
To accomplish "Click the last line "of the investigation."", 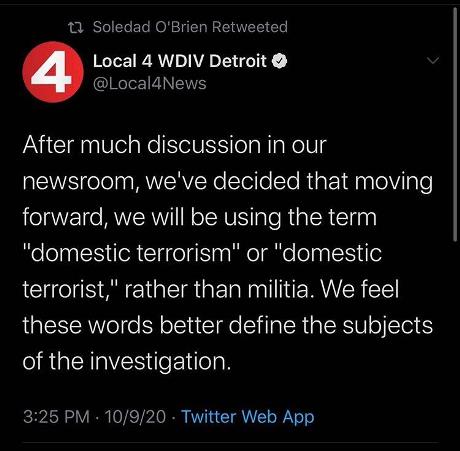I will [127, 362].
